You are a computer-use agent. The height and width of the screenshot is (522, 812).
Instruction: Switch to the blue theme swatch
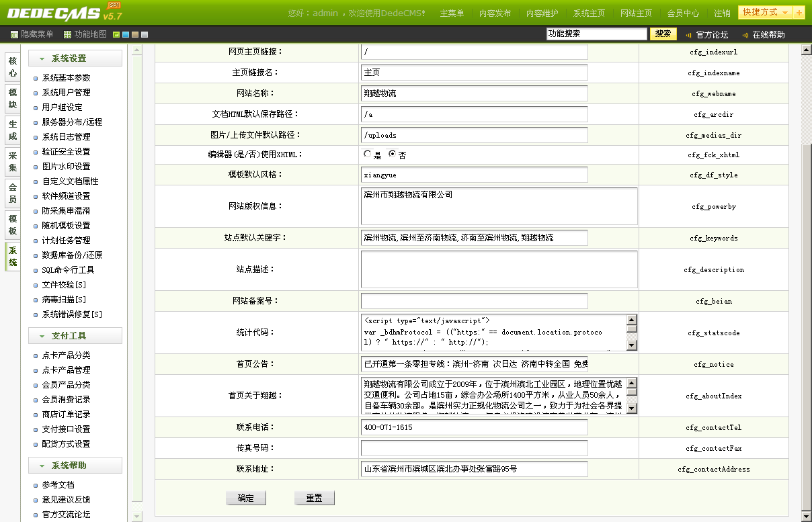(x=126, y=34)
